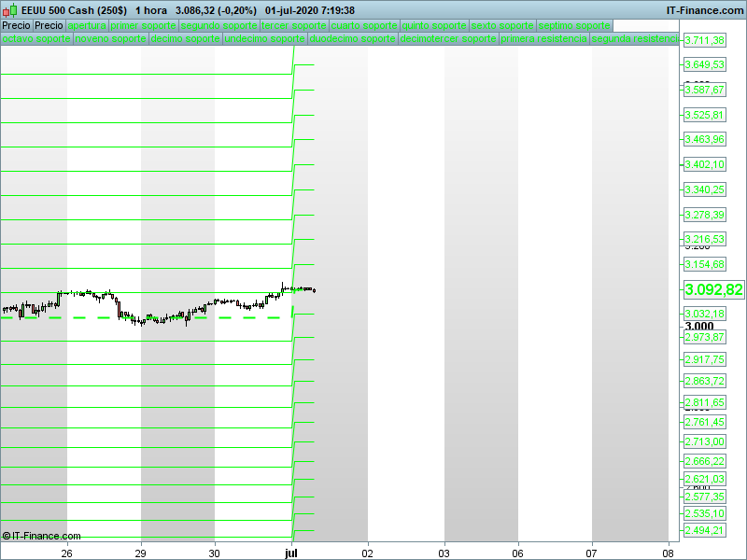Image resolution: width=747 pixels, height=560 pixels.
Task: Click the 3.154,68 price level tag
Action: [x=705, y=264]
